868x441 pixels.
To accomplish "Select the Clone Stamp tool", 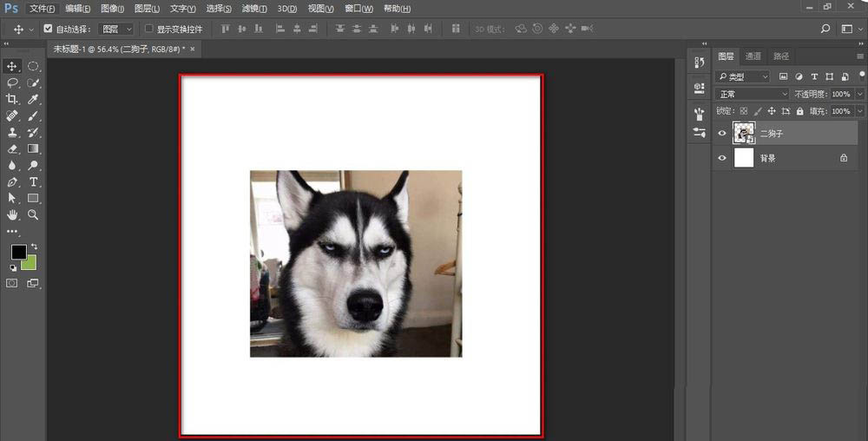I will [x=11, y=132].
